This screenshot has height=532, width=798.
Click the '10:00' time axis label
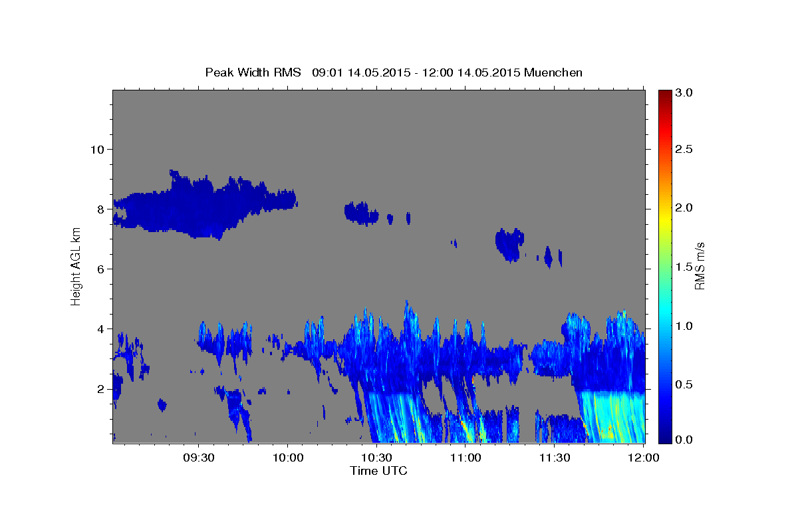pos(287,458)
